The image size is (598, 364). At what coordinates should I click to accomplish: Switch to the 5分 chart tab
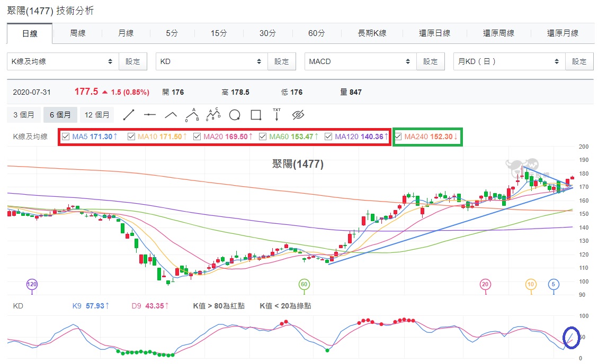[172, 33]
